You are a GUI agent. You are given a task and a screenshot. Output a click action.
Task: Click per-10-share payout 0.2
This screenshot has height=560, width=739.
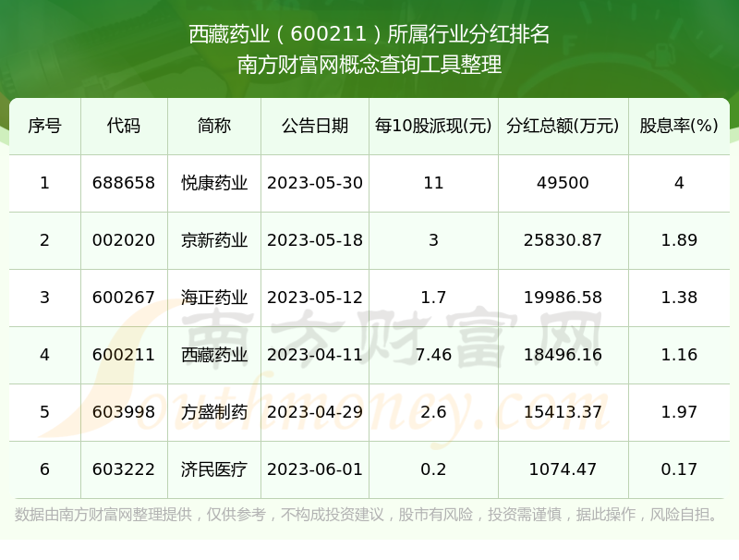[433, 469]
